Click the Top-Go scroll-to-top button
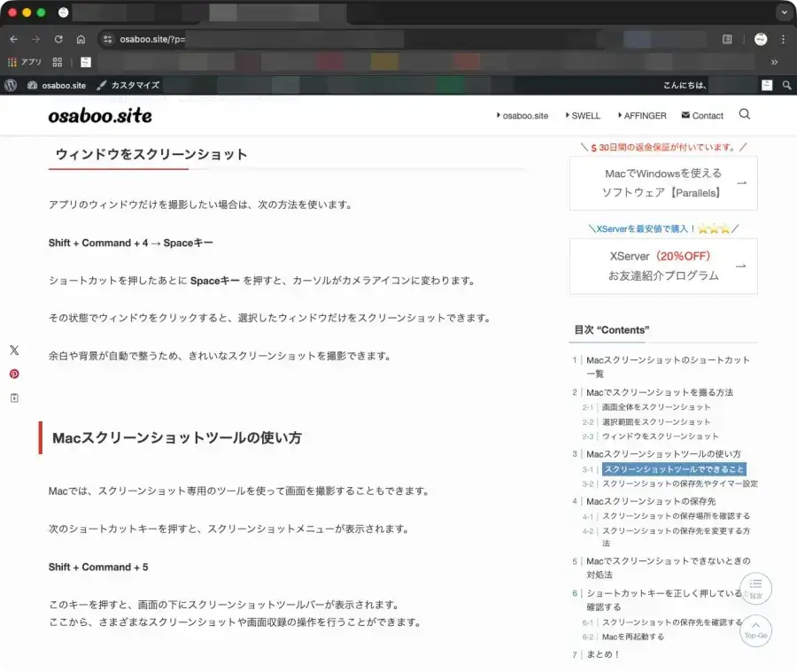Viewport: 797px width, 672px height. click(x=755, y=631)
